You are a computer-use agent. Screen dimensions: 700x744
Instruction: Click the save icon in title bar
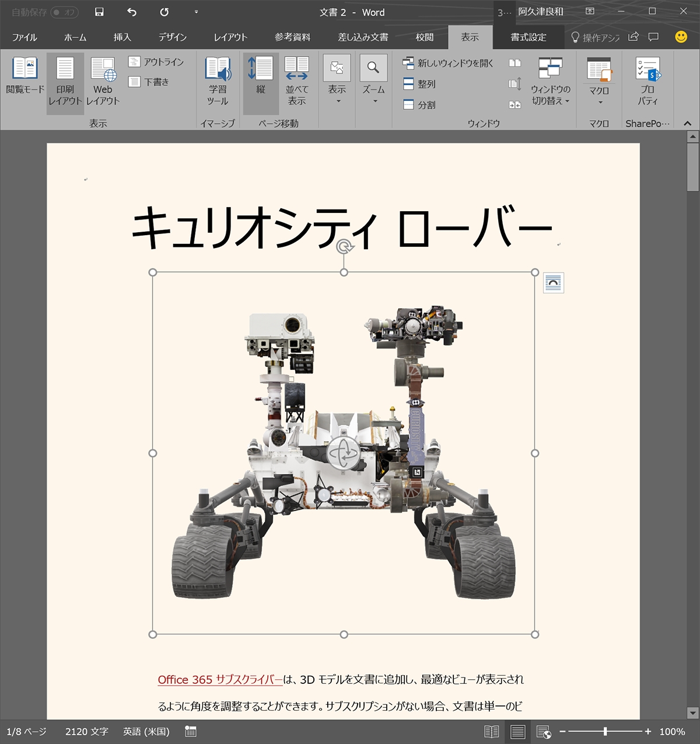coord(99,12)
